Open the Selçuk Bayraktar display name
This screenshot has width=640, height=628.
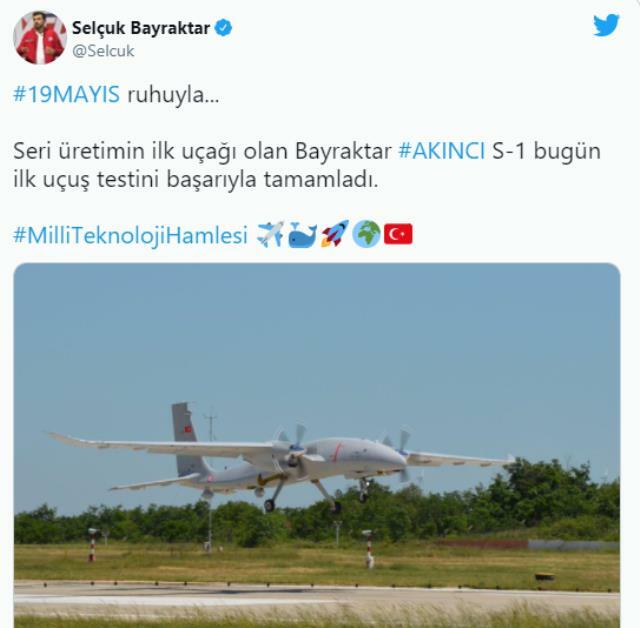[x=141, y=28]
